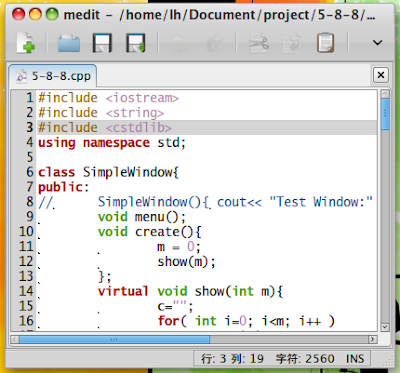Click 'using namespace std;' line
The image size is (400, 373).
[112, 143]
